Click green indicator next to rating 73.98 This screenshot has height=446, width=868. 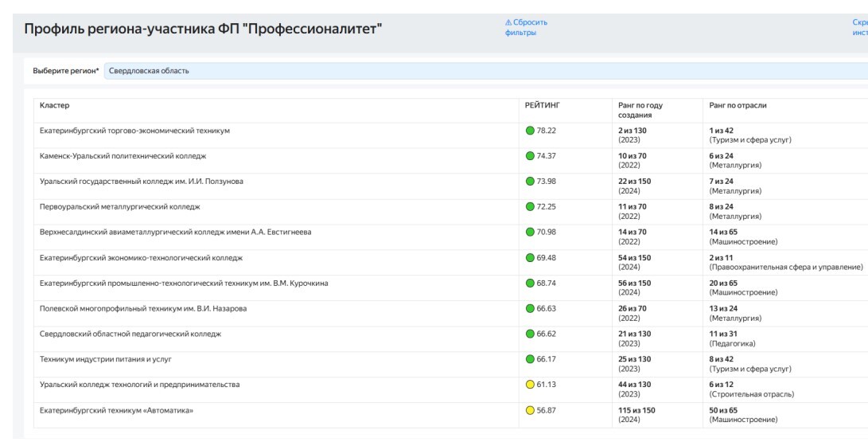[x=530, y=182]
